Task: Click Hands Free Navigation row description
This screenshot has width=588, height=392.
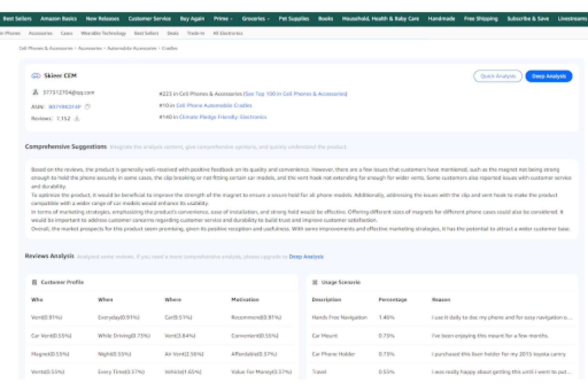Action: point(339,318)
